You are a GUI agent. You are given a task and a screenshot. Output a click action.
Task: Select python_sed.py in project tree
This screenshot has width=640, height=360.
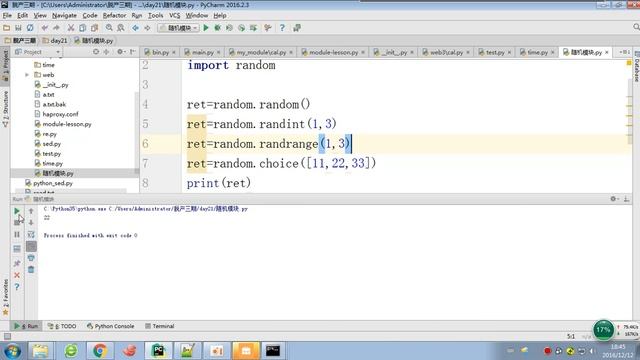click(49, 183)
